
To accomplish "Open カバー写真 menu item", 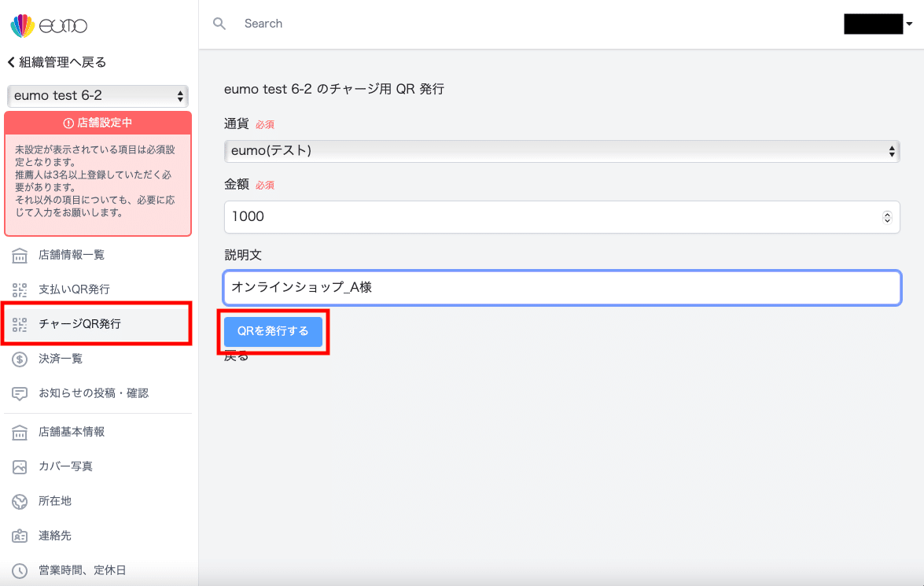I will [98, 466].
